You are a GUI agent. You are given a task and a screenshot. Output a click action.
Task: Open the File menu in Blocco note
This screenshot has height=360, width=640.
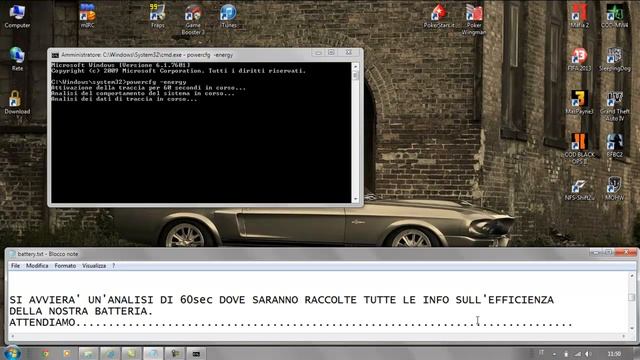point(15,266)
